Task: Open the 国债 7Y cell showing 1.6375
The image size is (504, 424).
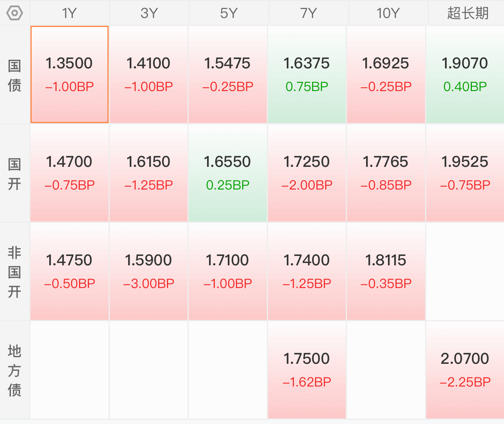Action: 307,75
